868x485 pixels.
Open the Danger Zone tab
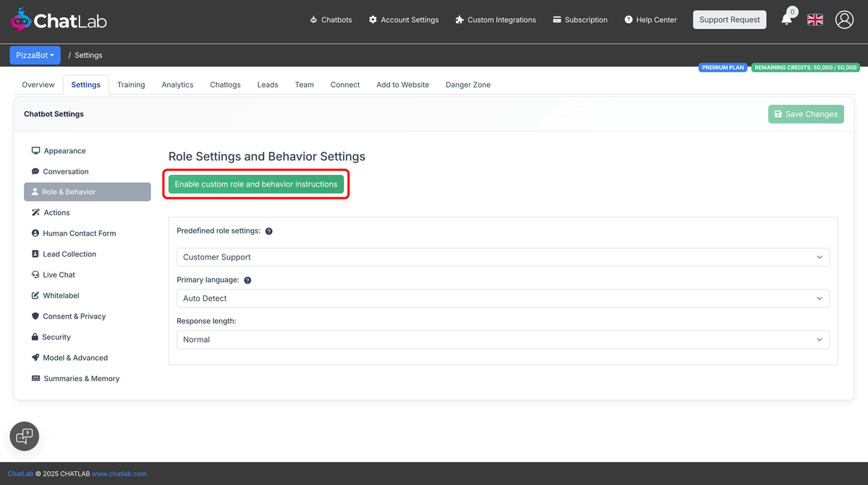click(x=468, y=85)
